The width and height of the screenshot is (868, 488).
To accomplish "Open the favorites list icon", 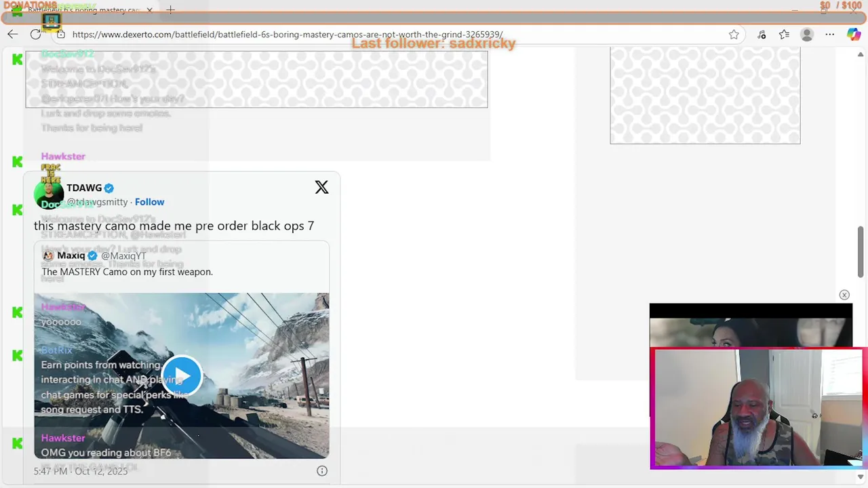I will (784, 35).
